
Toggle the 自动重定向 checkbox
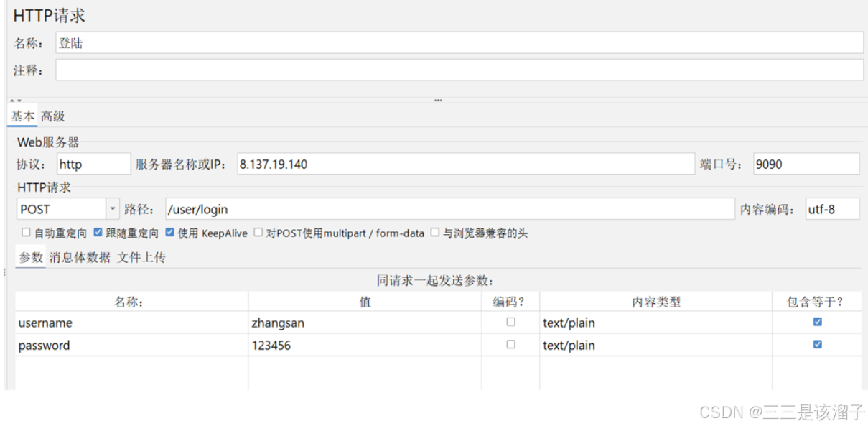click(x=27, y=233)
